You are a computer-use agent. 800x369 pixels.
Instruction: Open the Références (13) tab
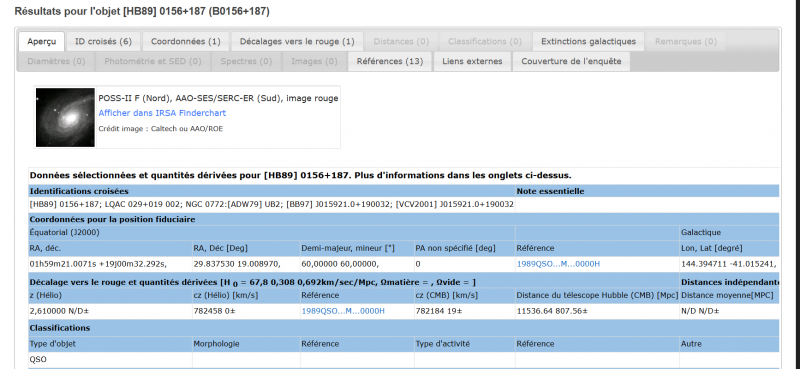(x=390, y=61)
